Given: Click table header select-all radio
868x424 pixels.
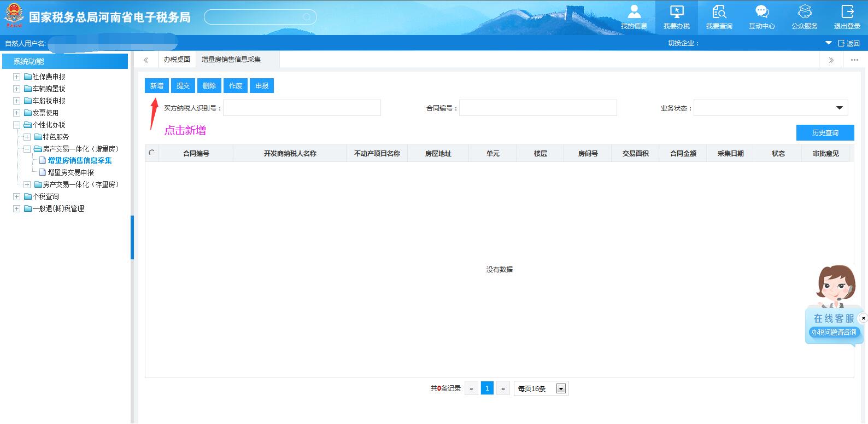Looking at the screenshot, I should [151, 153].
